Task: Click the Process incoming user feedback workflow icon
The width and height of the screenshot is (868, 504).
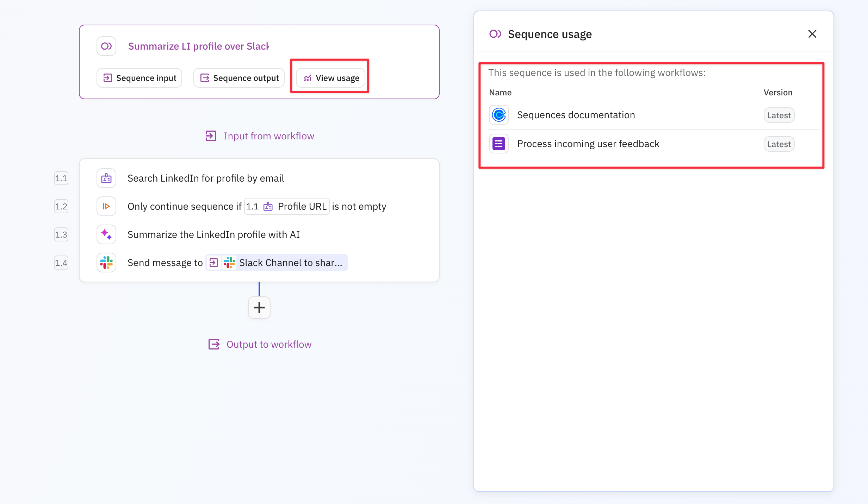Action: tap(498, 144)
